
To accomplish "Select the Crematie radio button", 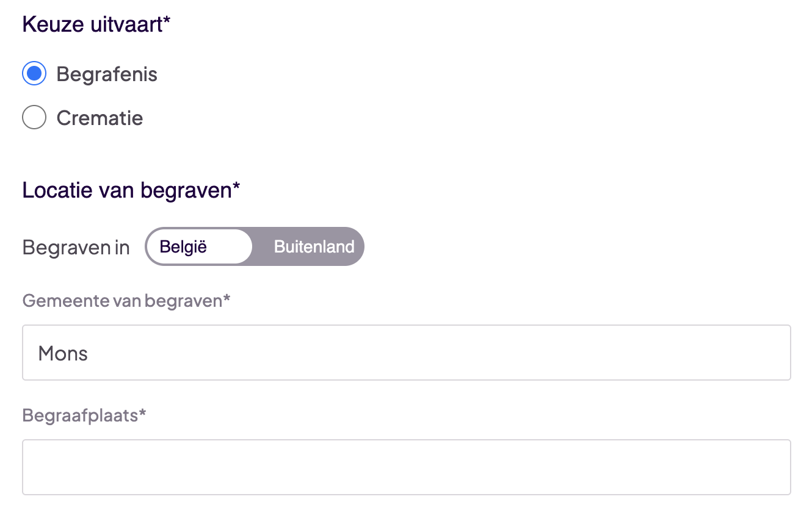I will click(34, 117).
